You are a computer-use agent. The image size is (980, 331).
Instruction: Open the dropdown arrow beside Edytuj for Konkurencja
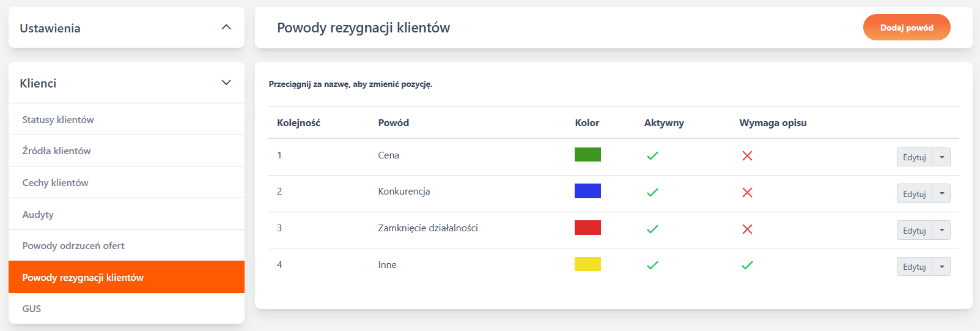pyautogui.click(x=941, y=194)
